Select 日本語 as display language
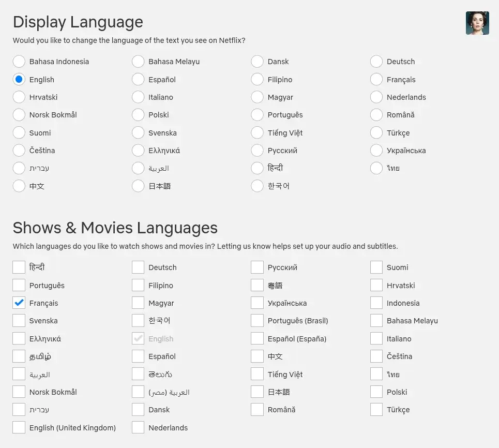 138,186
